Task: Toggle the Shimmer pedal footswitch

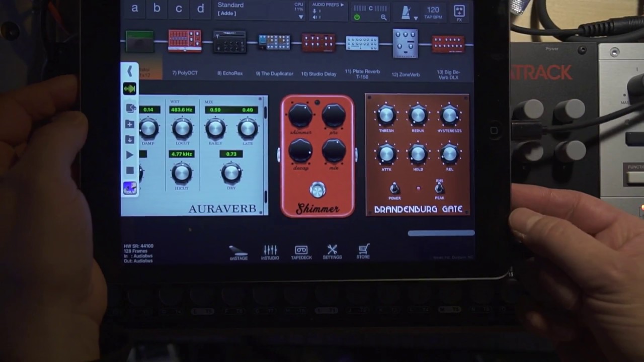Action: [x=317, y=190]
